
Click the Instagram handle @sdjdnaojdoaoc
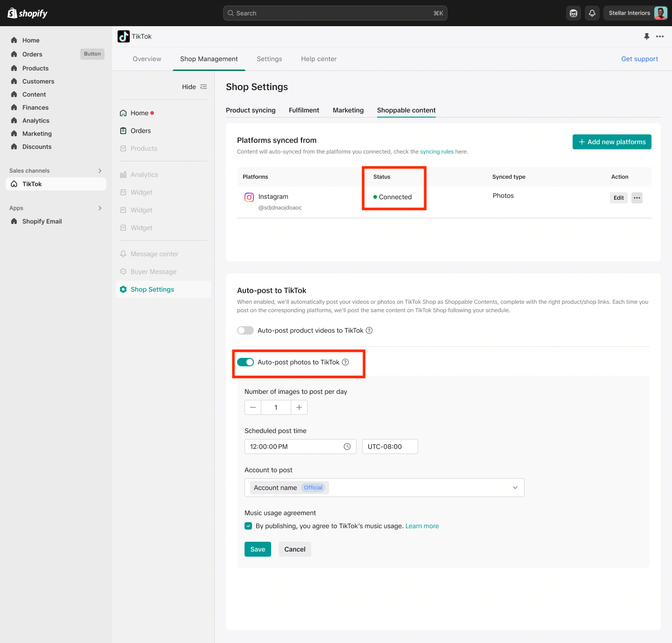click(280, 208)
